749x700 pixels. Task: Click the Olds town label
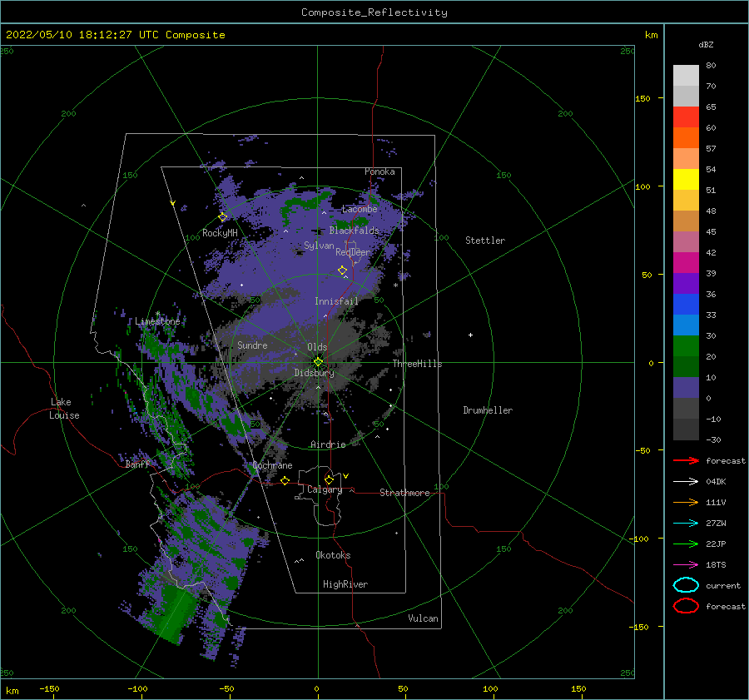click(317, 347)
